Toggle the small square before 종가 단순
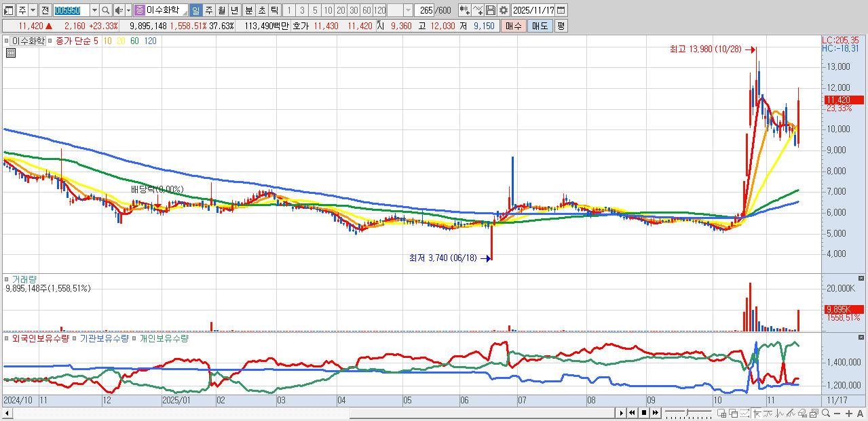The width and height of the screenshot is (868, 421). tap(51, 41)
